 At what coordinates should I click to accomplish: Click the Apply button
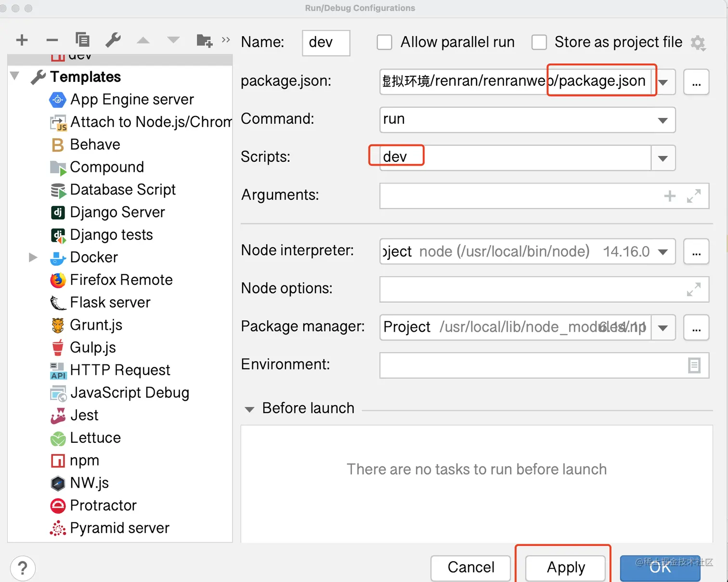coord(565,568)
